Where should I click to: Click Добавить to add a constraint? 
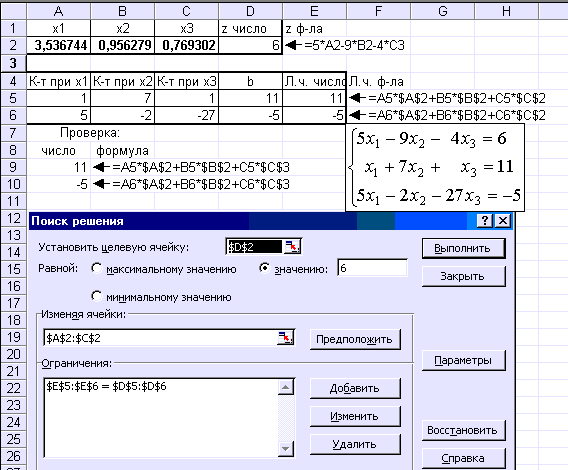pos(355,388)
